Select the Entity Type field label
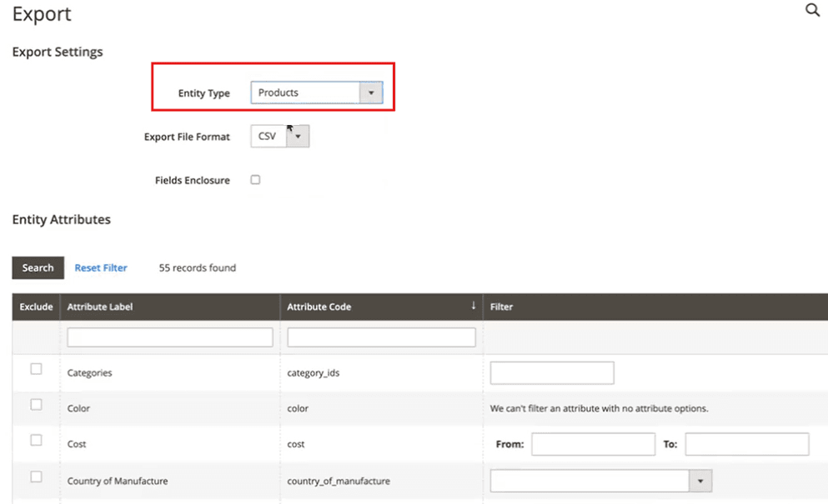 click(203, 92)
